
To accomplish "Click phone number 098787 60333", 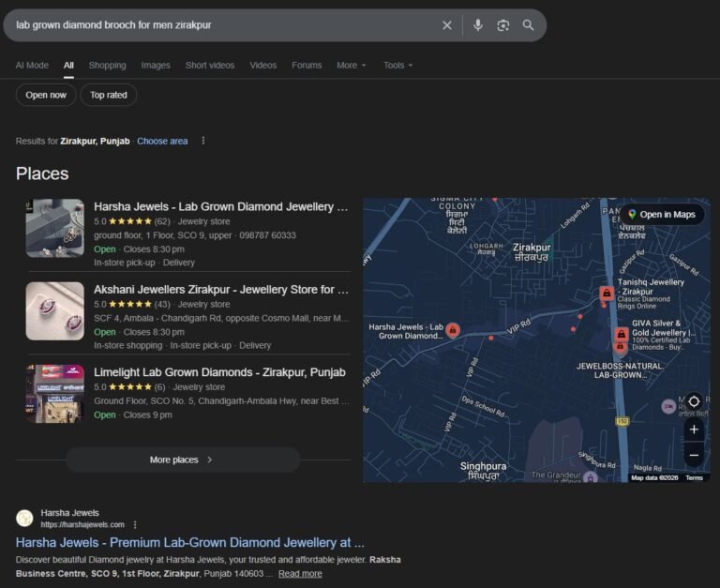I will click(x=267, y=235).
